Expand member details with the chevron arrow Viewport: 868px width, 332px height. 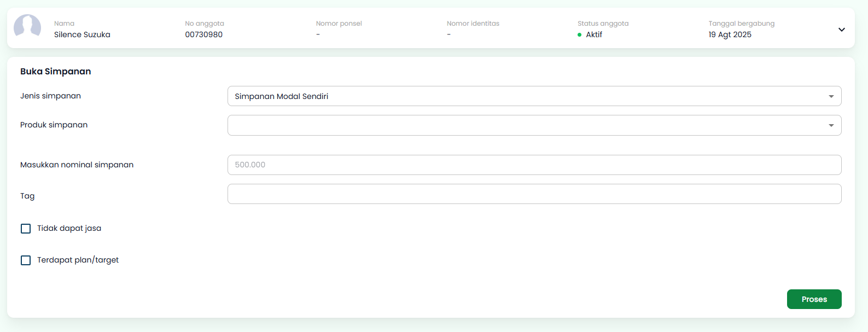(841, 30)
